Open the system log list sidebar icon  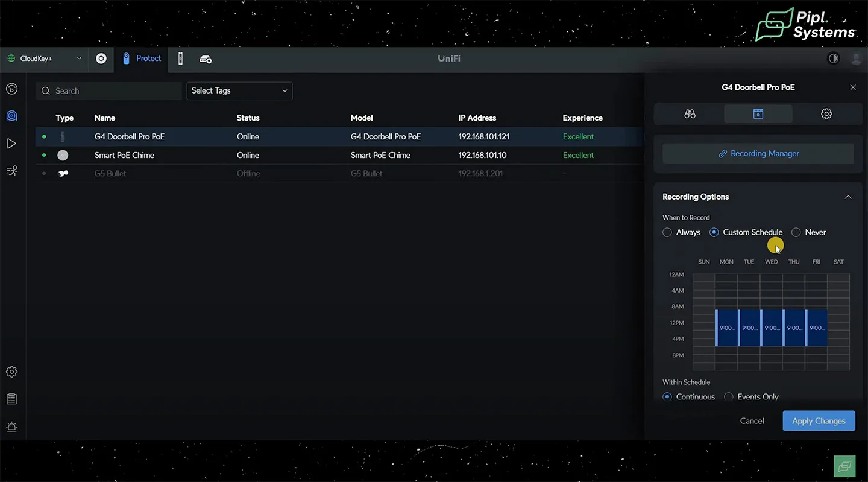(11, 399)
